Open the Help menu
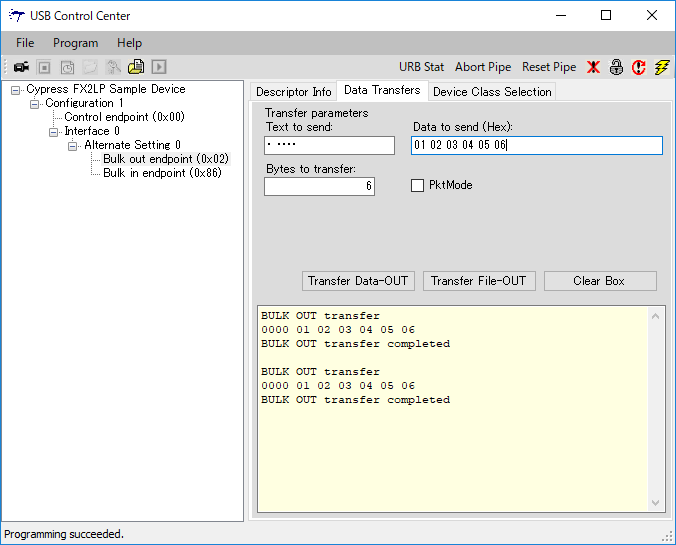Viewport: 676px width, 545px height. point(129,43)
